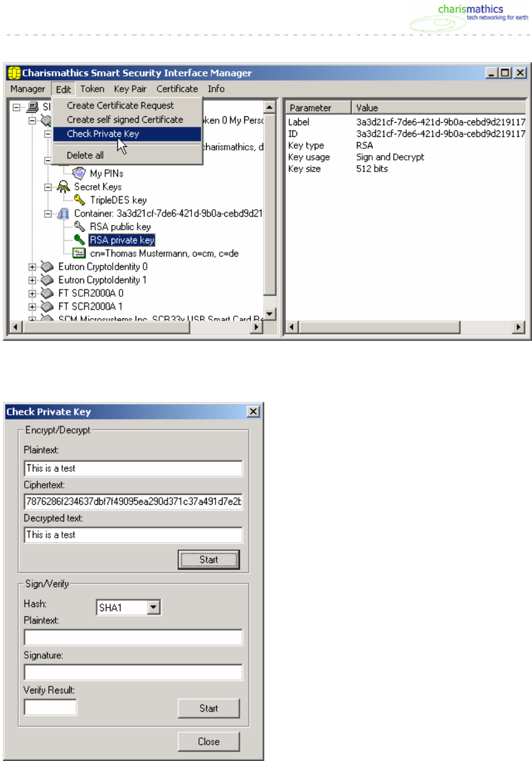Collapse the Container node

[49, 213]
